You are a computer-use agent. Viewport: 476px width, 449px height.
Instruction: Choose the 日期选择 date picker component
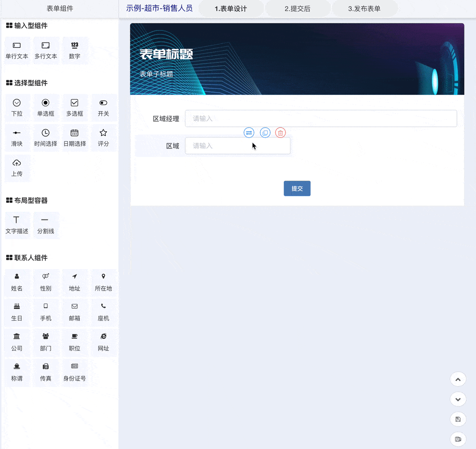[x=74, y=137]
